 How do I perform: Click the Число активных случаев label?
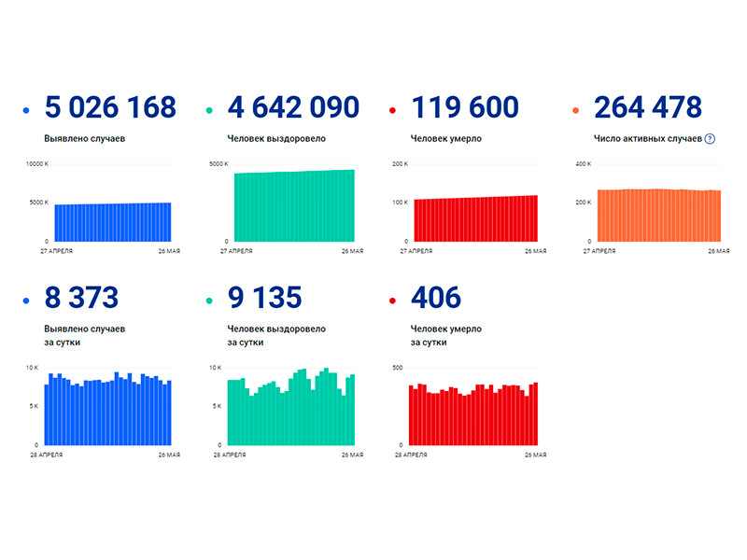[x=647, y=139]
